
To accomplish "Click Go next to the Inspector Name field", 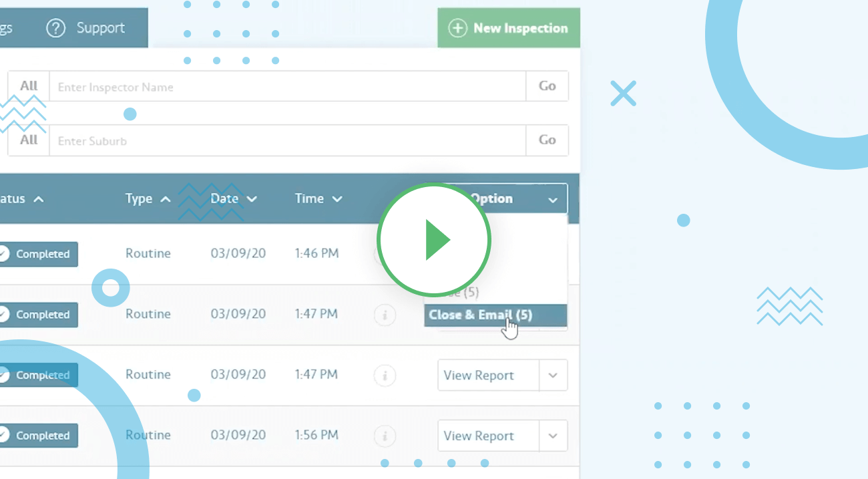I will [547, 86].
